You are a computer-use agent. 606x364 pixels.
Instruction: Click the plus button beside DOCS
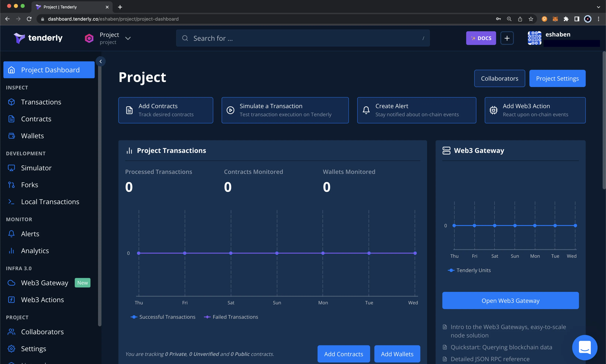tap(507, 38)
